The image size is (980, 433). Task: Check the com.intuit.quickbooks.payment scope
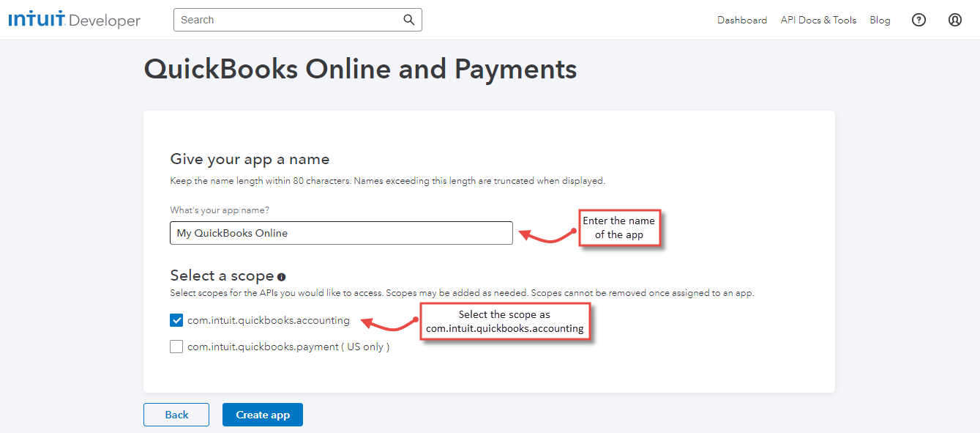[x=176, y=347]
